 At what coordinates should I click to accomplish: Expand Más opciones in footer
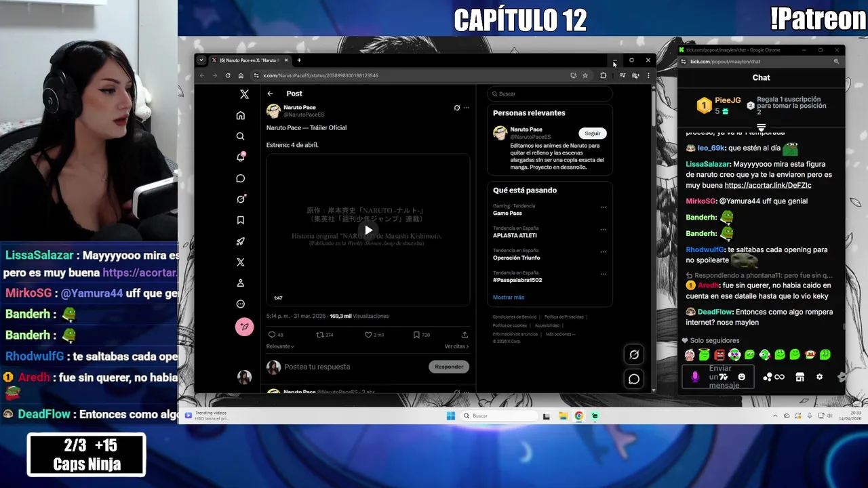click(560, 334)
